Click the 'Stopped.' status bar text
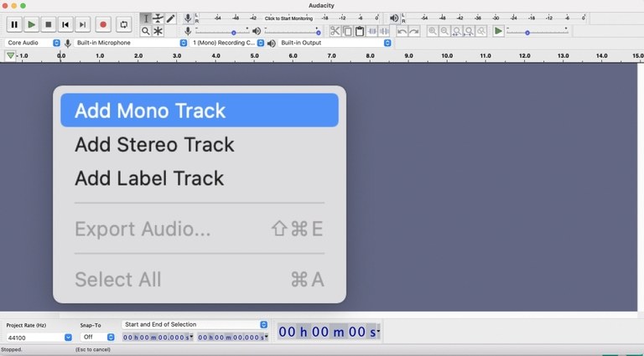This screenshot has height=356, width=644. point(13,349)
